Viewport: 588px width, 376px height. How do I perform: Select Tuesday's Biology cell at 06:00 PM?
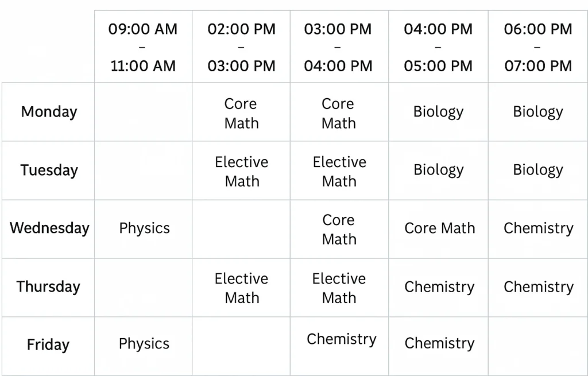coord(538,170)
